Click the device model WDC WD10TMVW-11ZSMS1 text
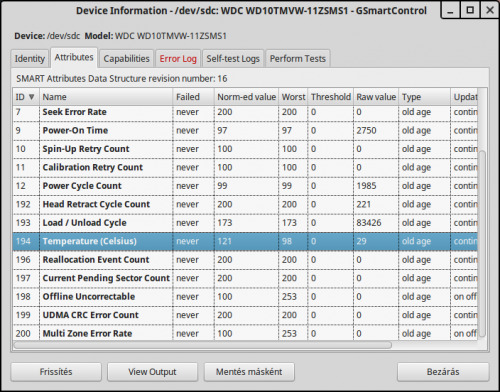Screen dimensions: 500x392 171,36
